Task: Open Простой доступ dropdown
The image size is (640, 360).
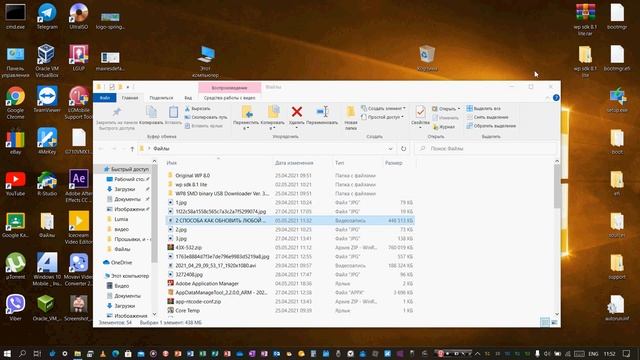Action: 382,117
